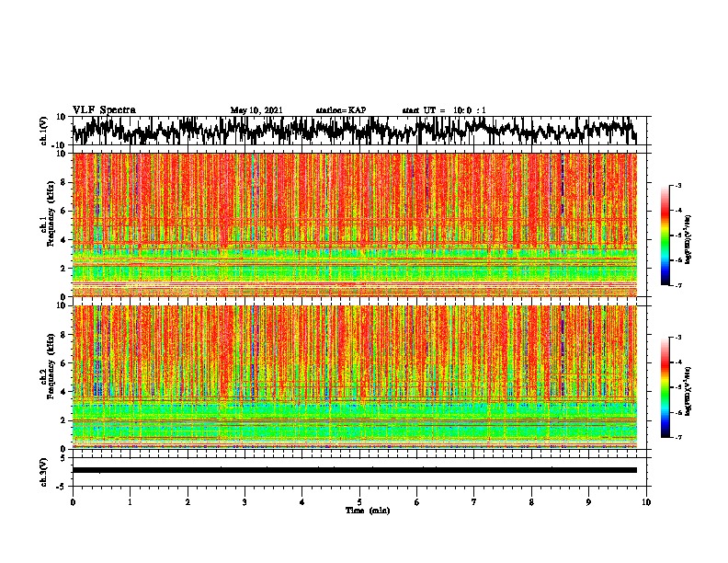Click the time axis tick label "0"

[x=73, y=502]
